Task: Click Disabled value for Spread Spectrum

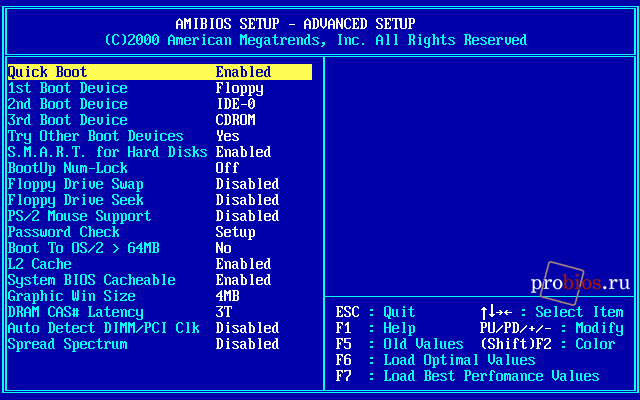Action: click(x=247, y=344)
